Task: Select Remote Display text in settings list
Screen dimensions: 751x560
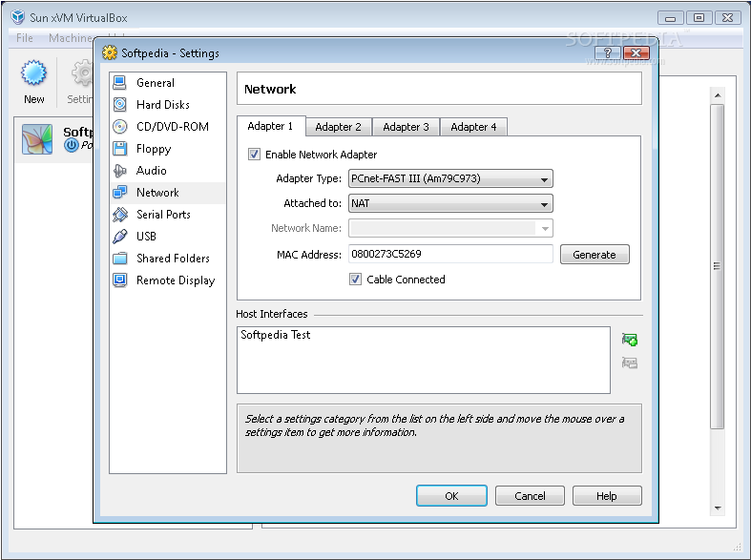Action: tap(176, 280)
